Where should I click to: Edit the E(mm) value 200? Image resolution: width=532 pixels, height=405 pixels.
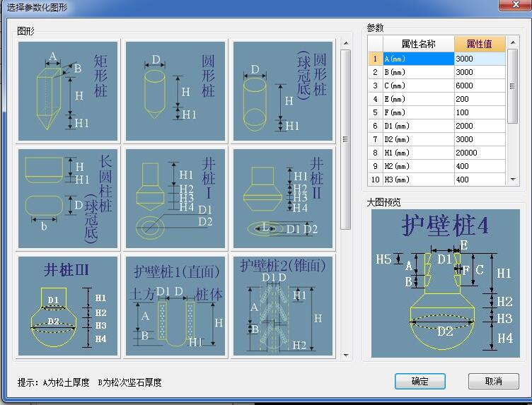coord(480,99)
